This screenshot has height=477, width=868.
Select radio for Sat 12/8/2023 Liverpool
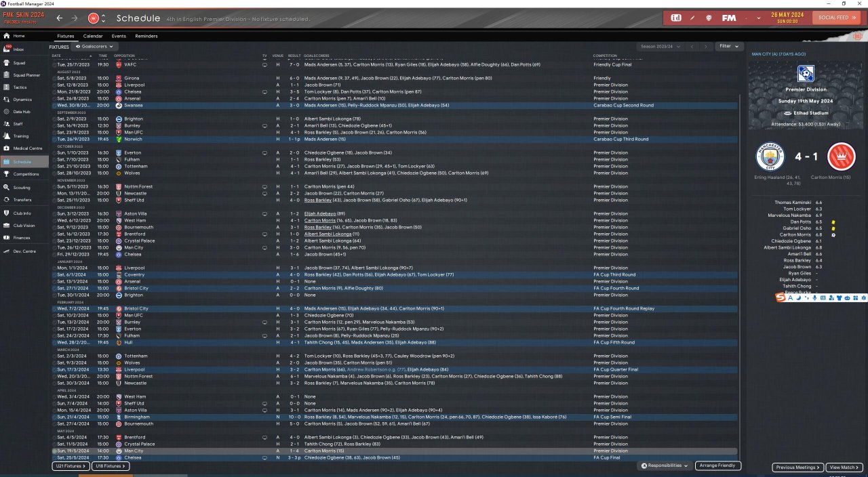click(x=54, y=85)
